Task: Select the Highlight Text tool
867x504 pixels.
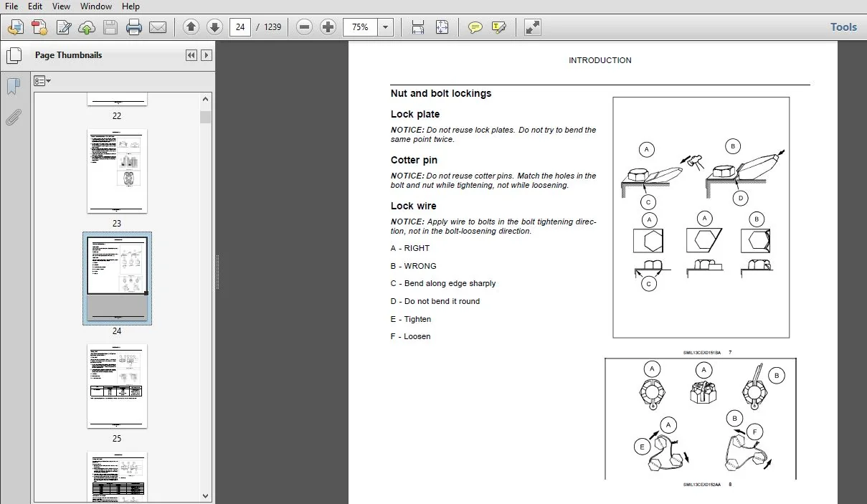Action: (499, 27)
